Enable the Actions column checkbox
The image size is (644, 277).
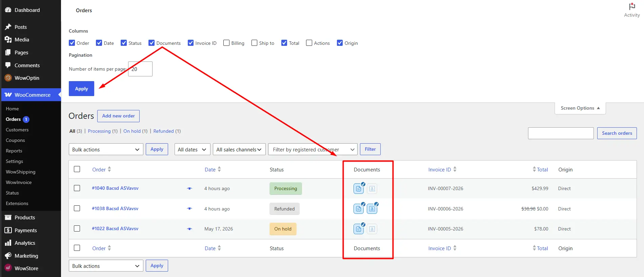pyautogui.click(x=309, y=43)
